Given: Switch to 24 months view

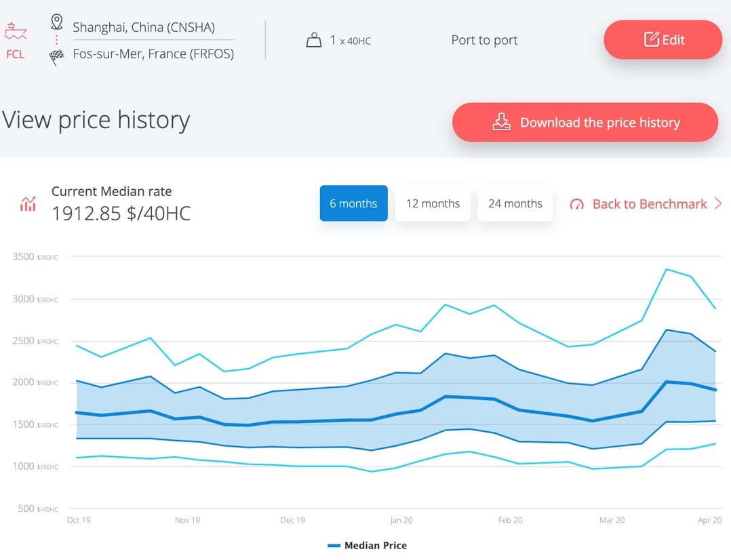Looking at the screenshot, I should pyautogui.click(x=515, y=203).
